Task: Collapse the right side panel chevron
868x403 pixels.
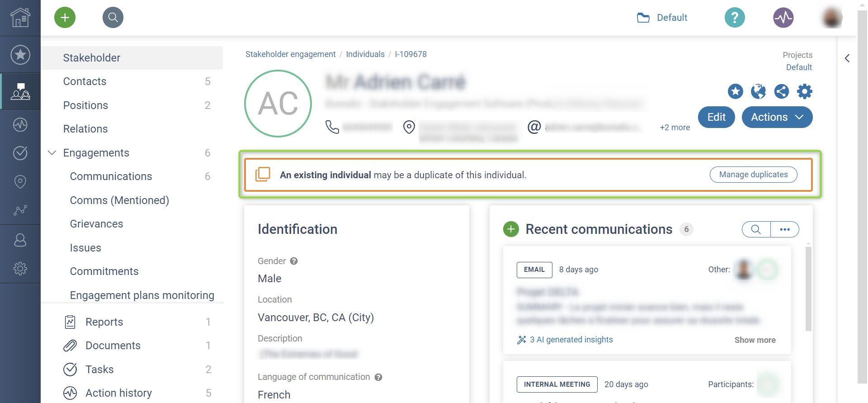Action: click(847, 58)
